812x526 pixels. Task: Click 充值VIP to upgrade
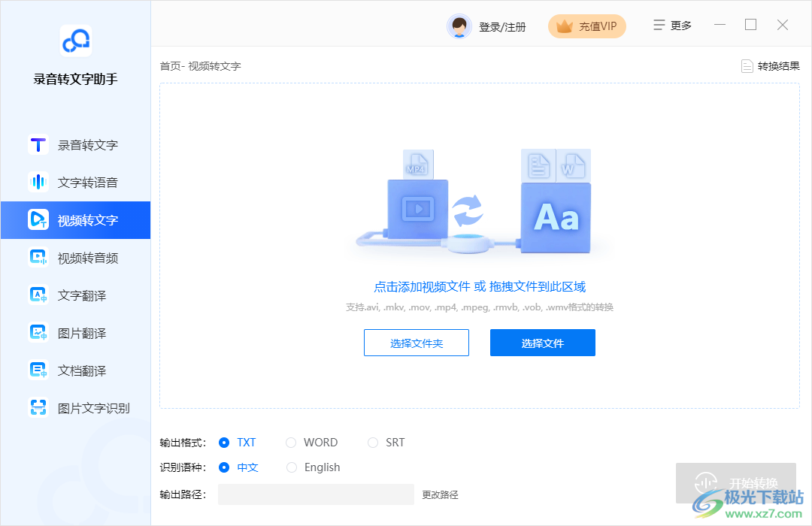coord(586,26)
